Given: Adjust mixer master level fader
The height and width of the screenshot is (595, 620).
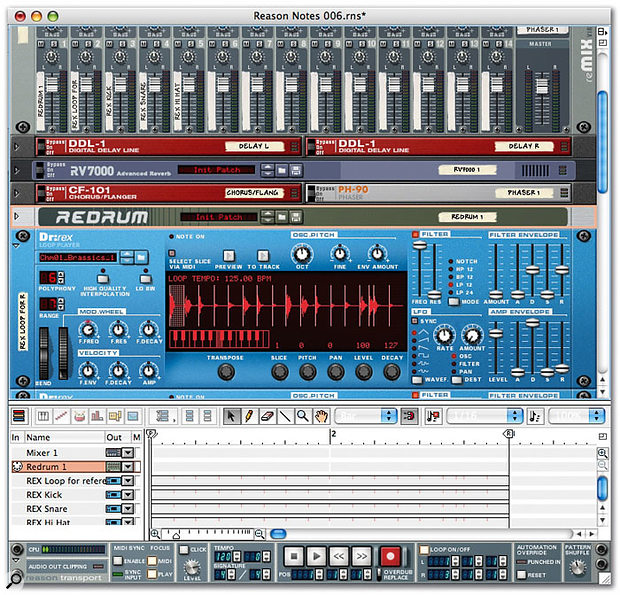Looking at the screenshot, I should (542, 86).
